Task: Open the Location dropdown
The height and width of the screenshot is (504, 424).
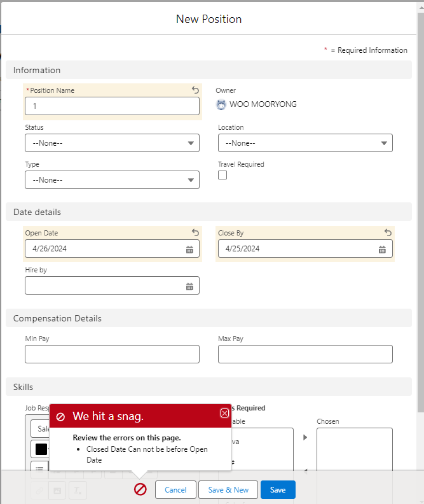Action: click(305, 143)
